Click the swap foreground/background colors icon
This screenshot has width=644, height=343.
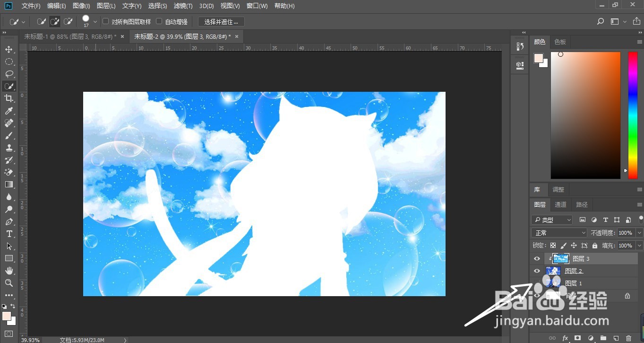click(x=13, y=306)
